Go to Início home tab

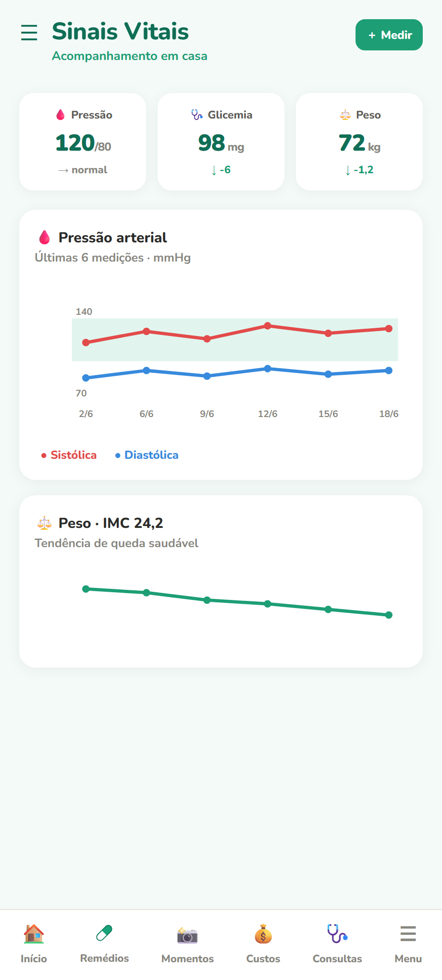(34, 944)
